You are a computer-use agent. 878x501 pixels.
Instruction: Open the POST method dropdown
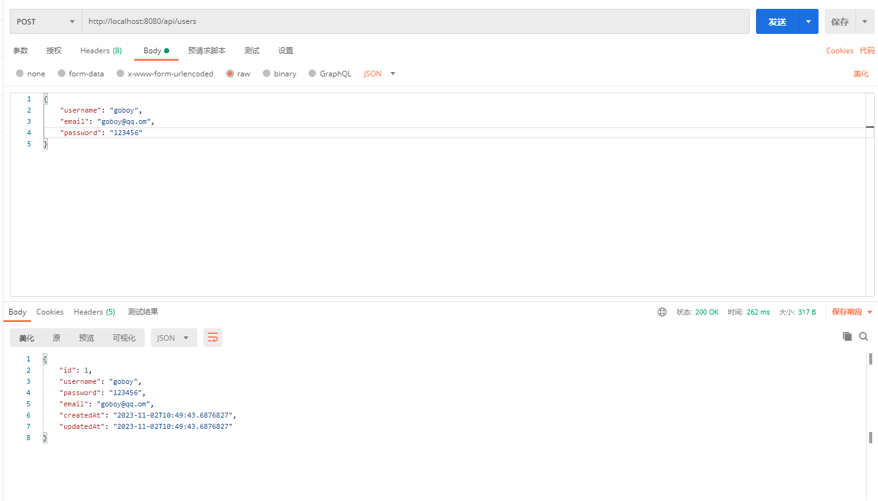[45, 21]
